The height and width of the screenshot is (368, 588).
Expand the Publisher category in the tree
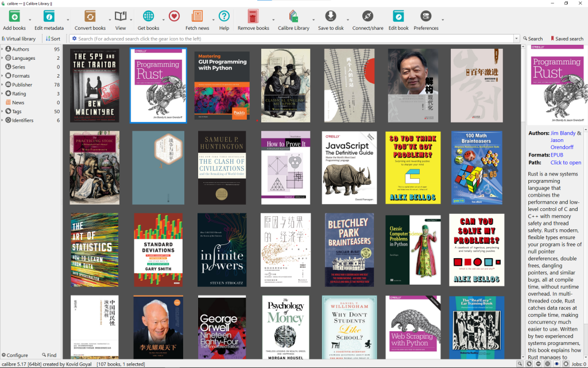point(3,85)
